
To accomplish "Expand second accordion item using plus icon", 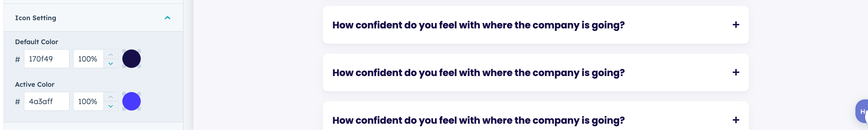I will coord(736,72).
